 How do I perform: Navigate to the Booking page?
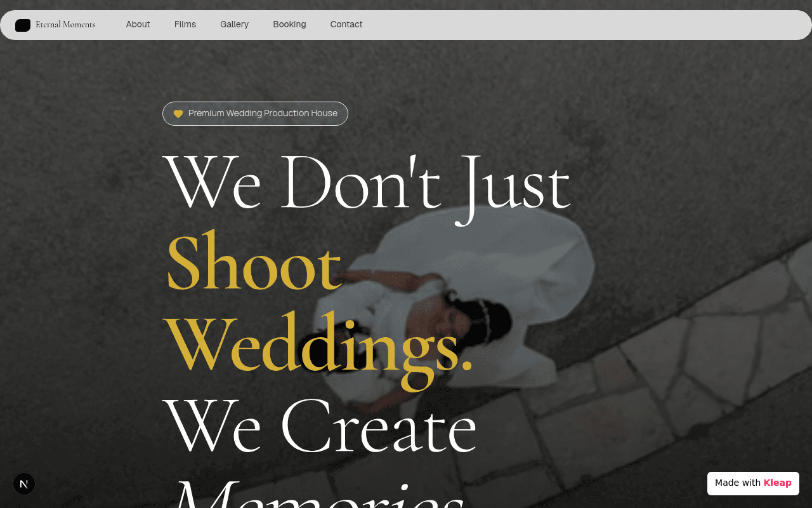[289, 25]
